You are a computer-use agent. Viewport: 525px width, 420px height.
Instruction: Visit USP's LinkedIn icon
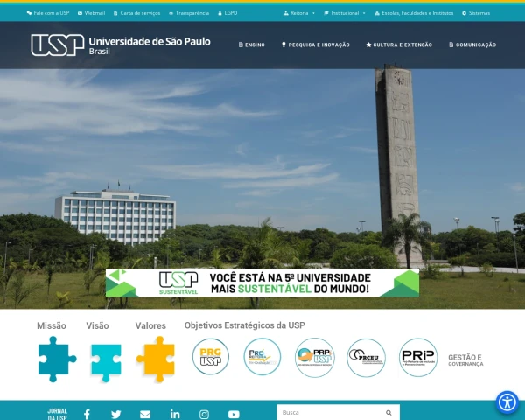coord(175,414)
